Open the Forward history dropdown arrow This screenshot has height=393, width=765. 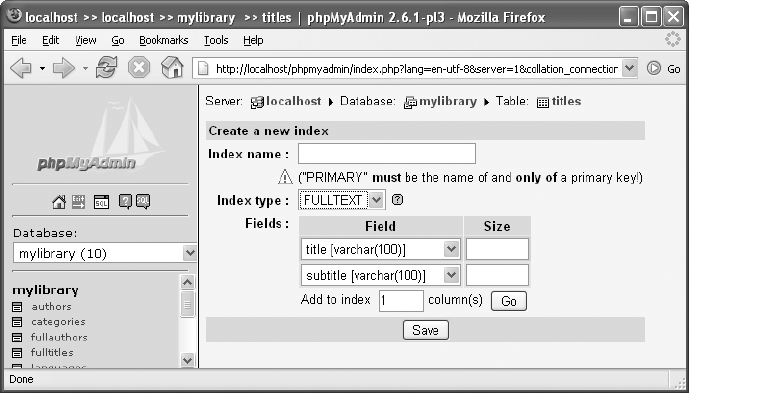[x=85, y=68]
